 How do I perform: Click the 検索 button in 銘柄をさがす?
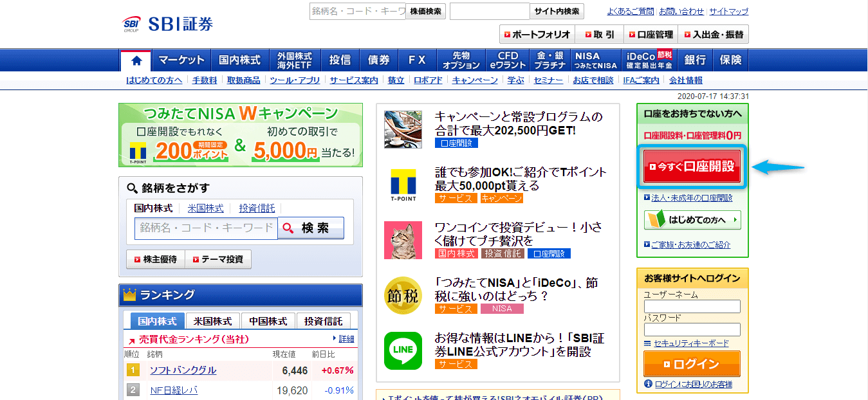[x=311, y=228]
